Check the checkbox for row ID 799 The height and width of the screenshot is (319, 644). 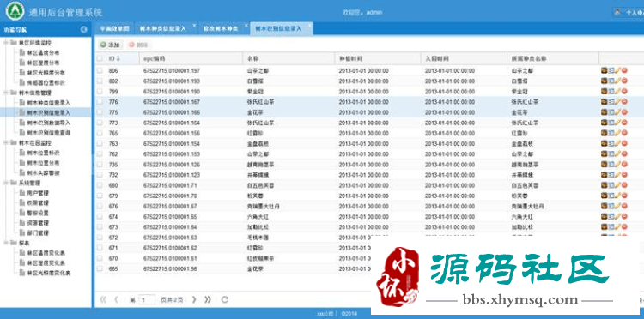(x=100, y=91)
